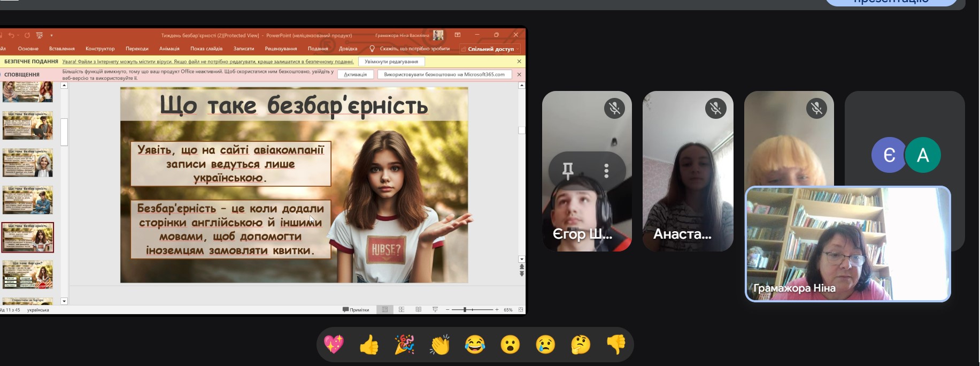Image resolution: width=980 pixels, height=366 pixels.
Task: Pin Єгор's video tile
Action: (x=568, y=171)
